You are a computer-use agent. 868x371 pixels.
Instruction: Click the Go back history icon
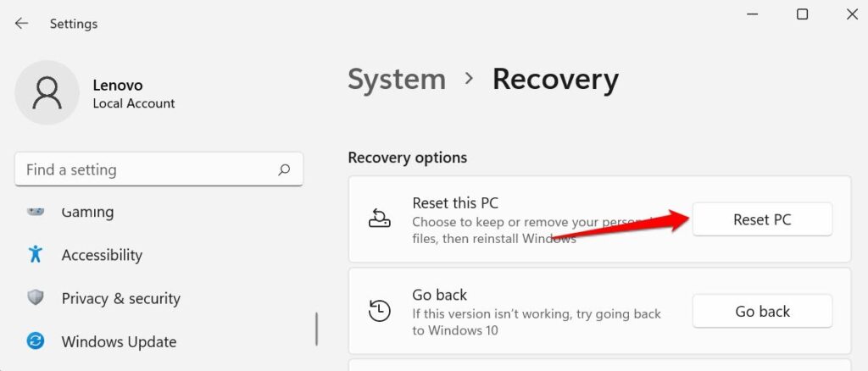[379, 311]
